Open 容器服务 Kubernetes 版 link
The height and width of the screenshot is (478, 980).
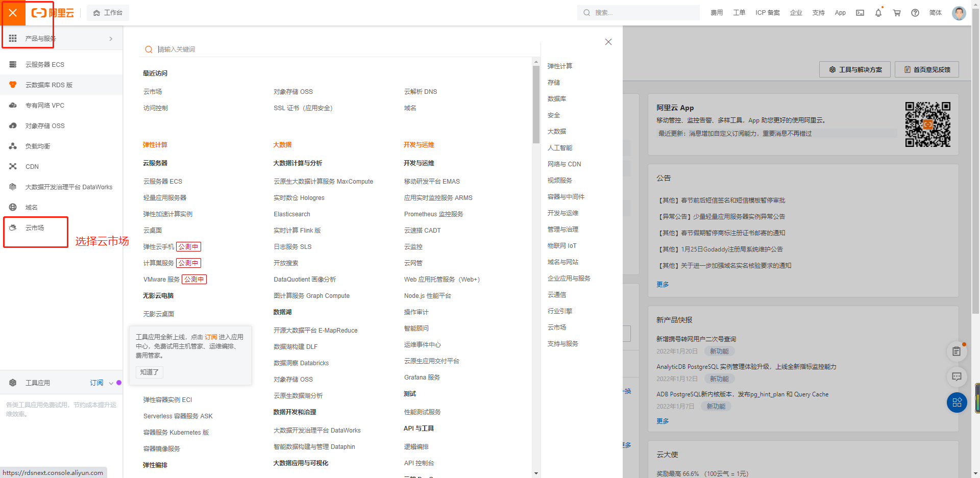(176, 433)
